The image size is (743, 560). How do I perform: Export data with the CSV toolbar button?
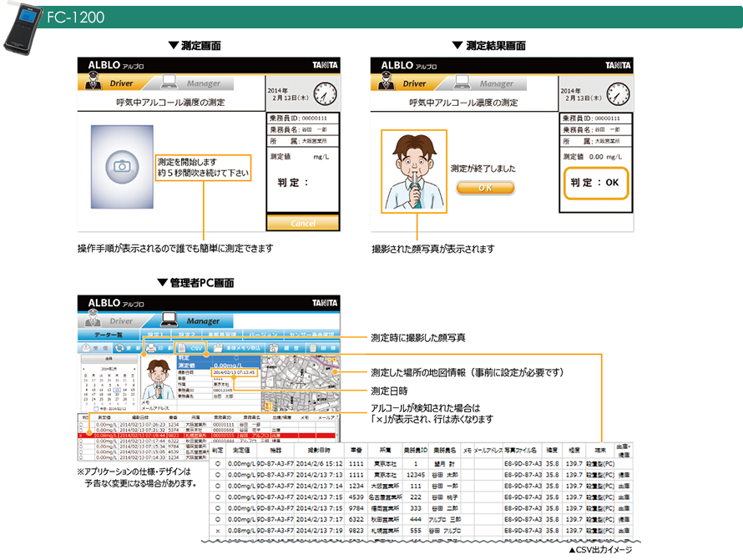[x=190, y=348]
